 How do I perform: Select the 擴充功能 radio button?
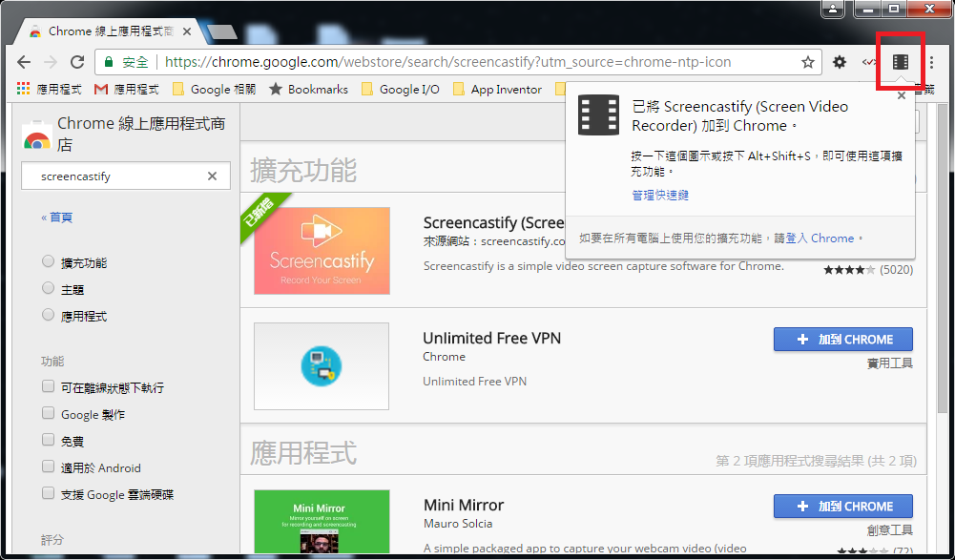[x=48, y=261]
